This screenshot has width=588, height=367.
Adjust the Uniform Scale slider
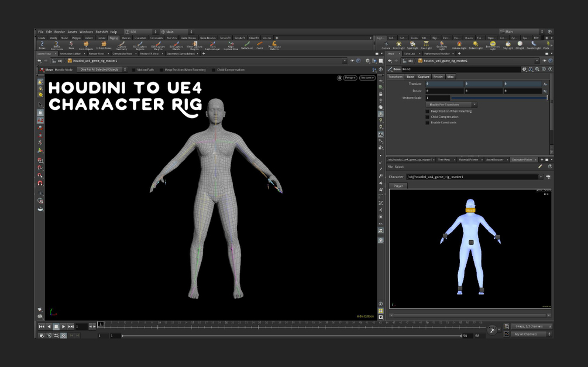(499, 98)
